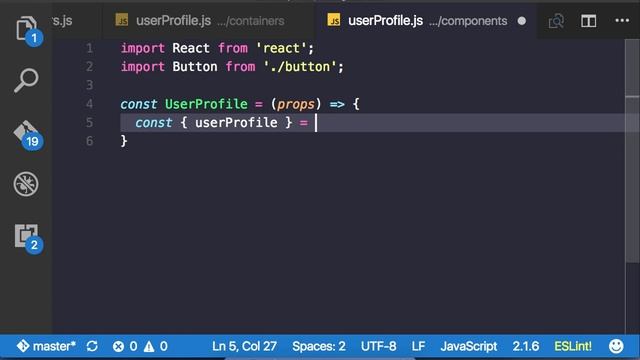Change end of line sequence LF
Image resolution: width=640 pixels, height=360 pixels.
pyautogui.click(x=418, y=347)
